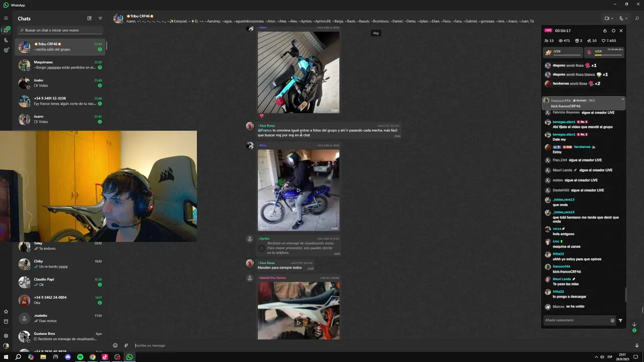
Task: Open the Windows Start menu
Action: point(6,357)
